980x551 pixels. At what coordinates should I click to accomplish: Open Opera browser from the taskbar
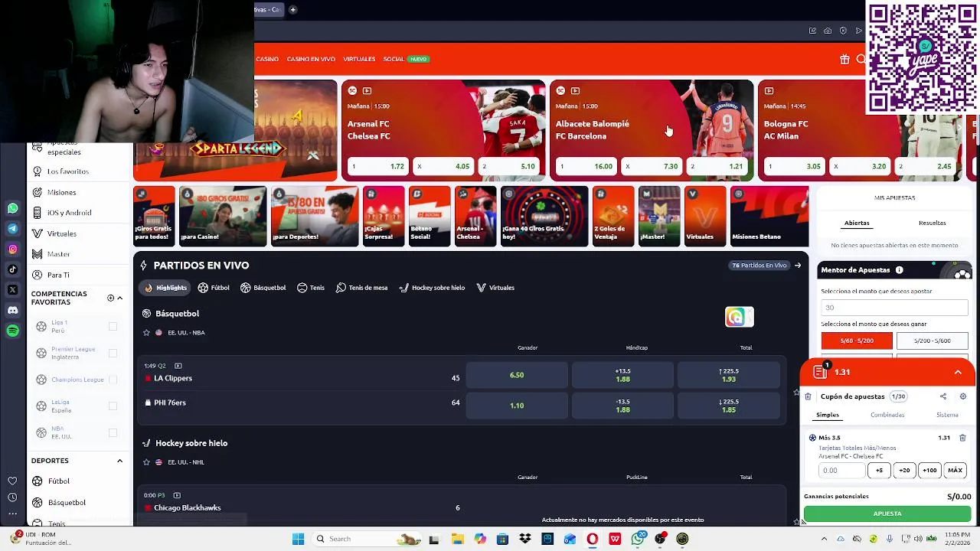click(x=592, y=539)
